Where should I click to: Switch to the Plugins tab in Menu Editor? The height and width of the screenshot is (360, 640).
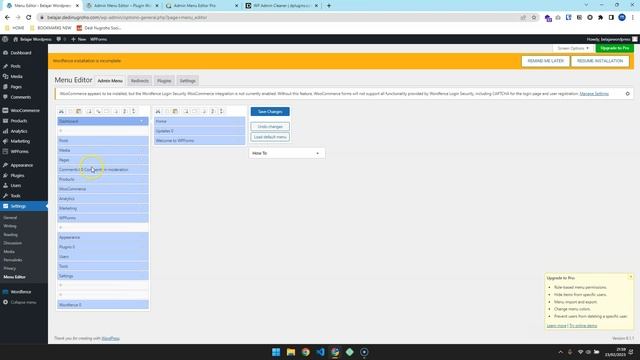coord(164,81)
